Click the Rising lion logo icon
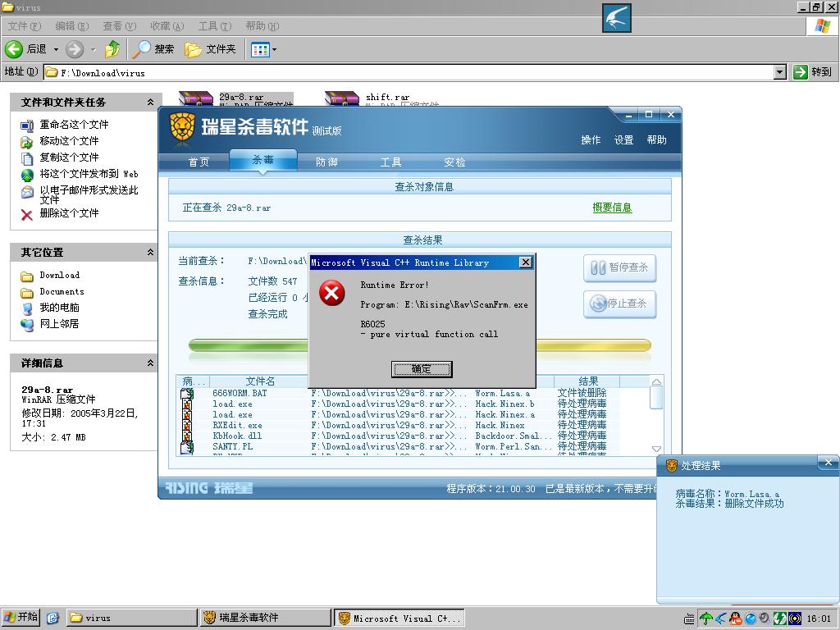 [181, 128]
